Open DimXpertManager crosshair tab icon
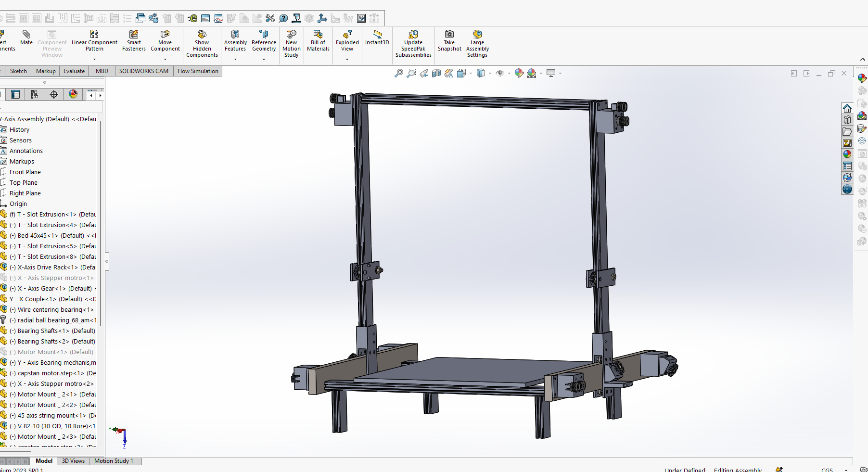This screenshot has width=868, height=472. point(54,94)
